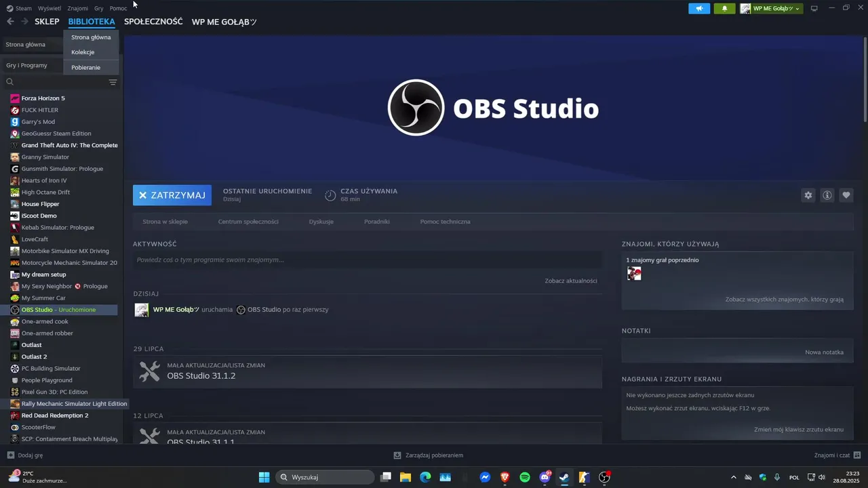The height and width of the screenshot is (488, 868).
Task: Add OBS Studio to favorites heart
Action: tap(846, 195)
